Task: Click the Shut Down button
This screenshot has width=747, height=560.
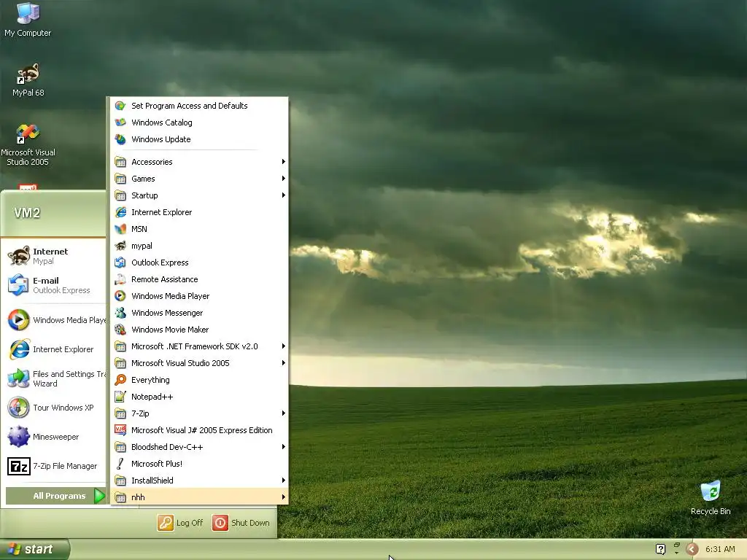Action: (x=241, y=522)
